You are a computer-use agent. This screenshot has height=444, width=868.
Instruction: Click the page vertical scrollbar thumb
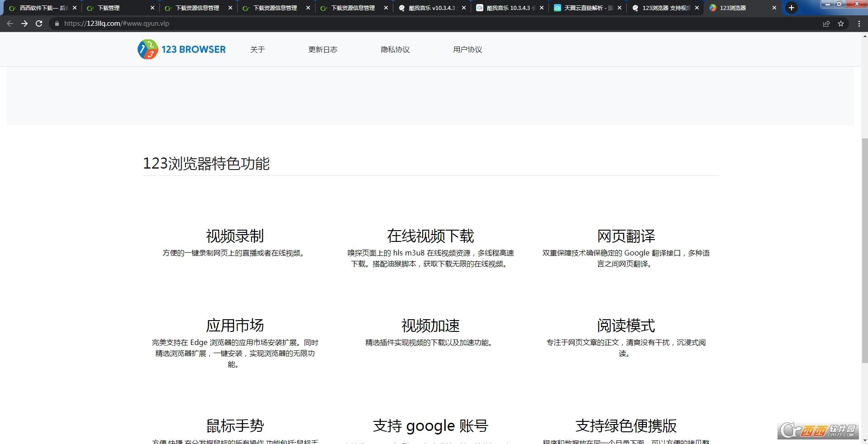pyautogui.click(x=864, y=251)
